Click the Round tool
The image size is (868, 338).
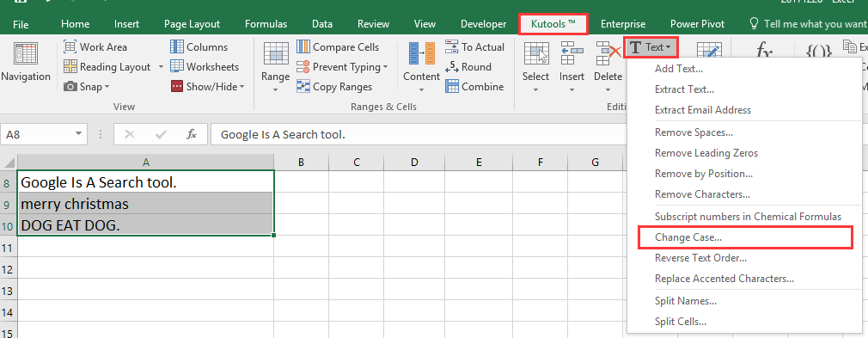pyautogui.click(x=468, y=67)
